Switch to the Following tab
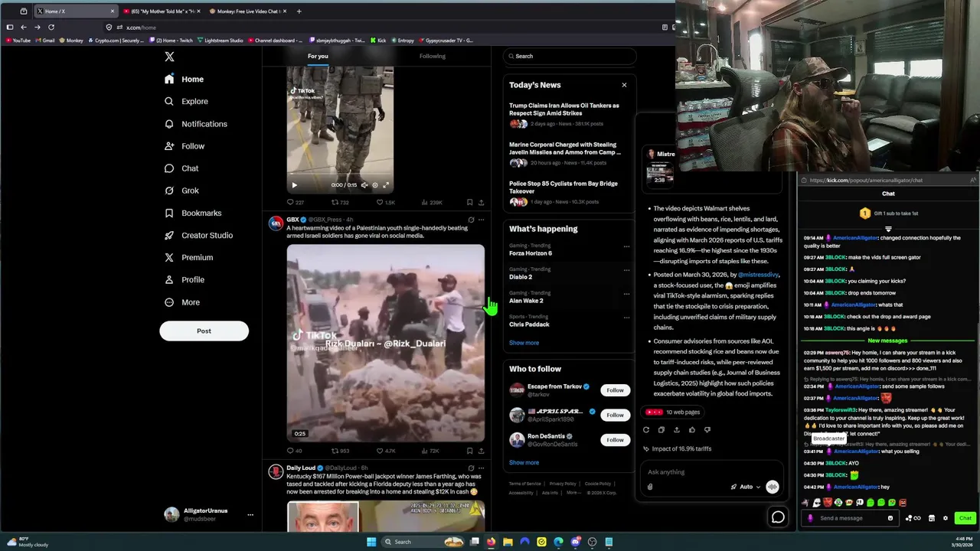Viewport: 980px width, 551px height. (433, 56)
